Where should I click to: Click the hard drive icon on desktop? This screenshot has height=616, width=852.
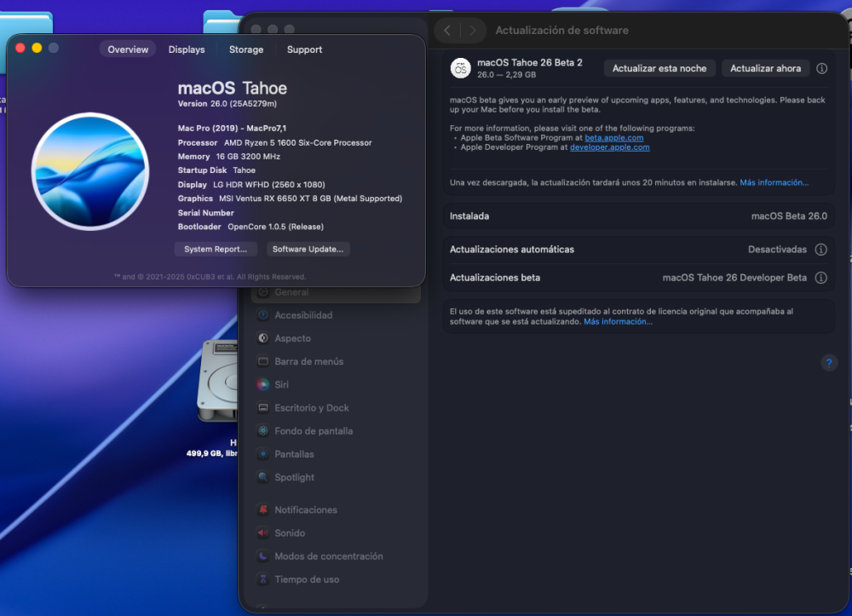point(219,382)
